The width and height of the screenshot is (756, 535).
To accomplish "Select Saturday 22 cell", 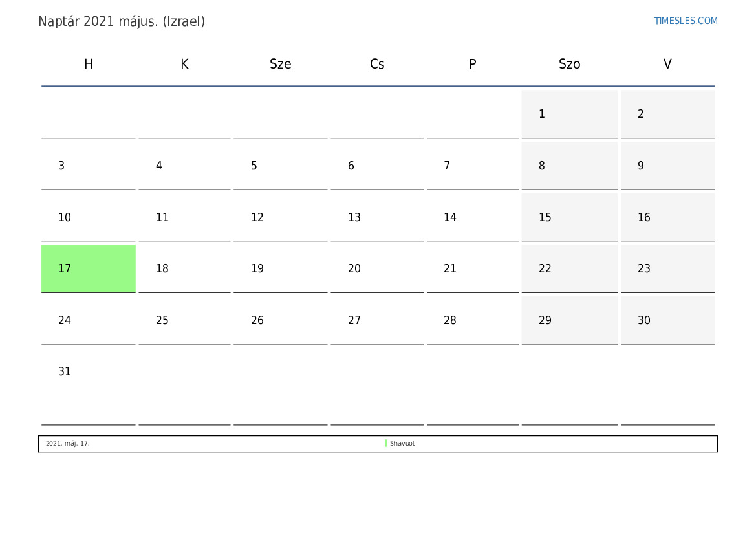I will [x=569, y=268].
